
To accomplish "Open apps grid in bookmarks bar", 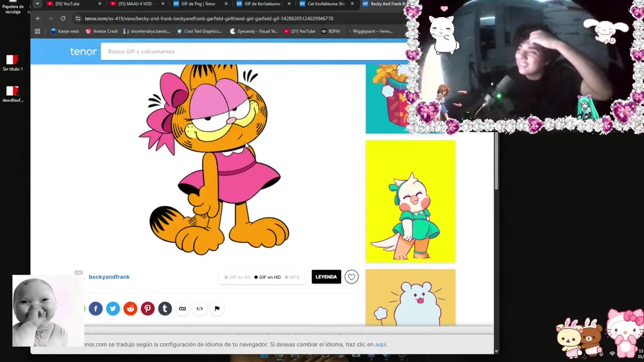I will (x=37, y=31).
